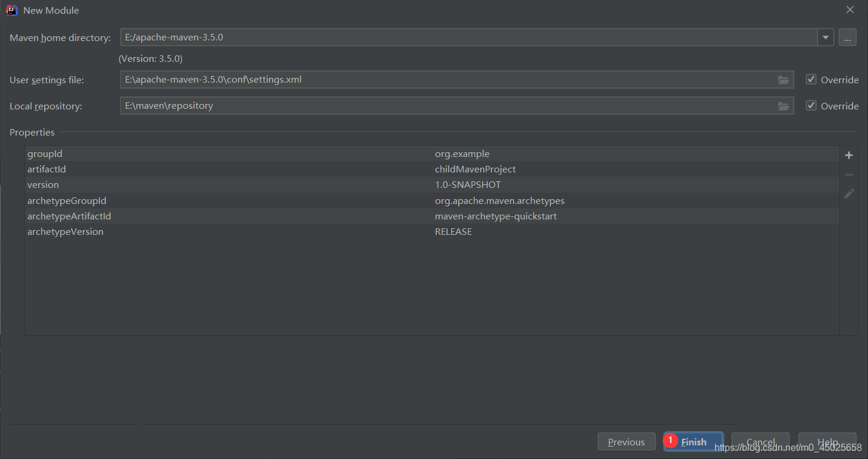This screenshot has height=459, width=868.
Task: Add a new Maven property with plus icon
Action: tap(849, 155)
